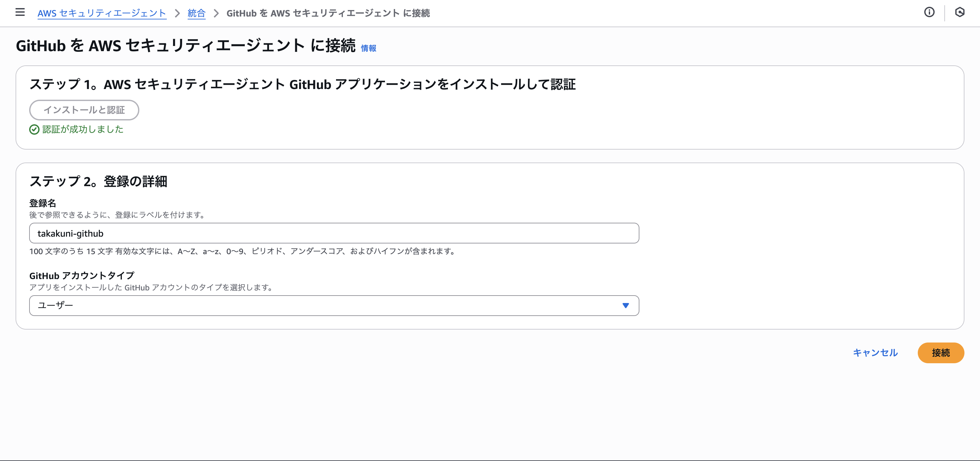Click the info icon in the top-right header
The width and height of the screenshot is (980, 461).
[x=930, y=13]
